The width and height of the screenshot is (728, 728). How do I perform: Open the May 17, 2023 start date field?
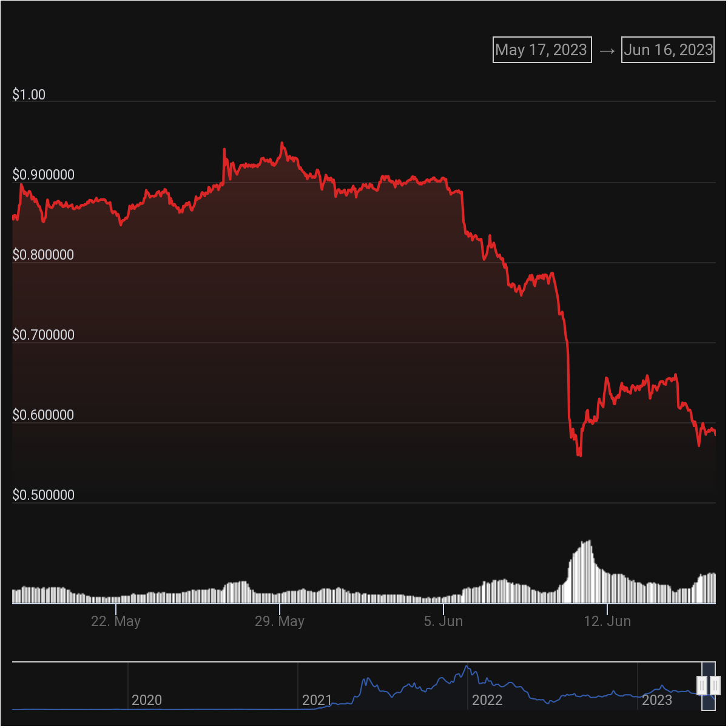[542, 50]
